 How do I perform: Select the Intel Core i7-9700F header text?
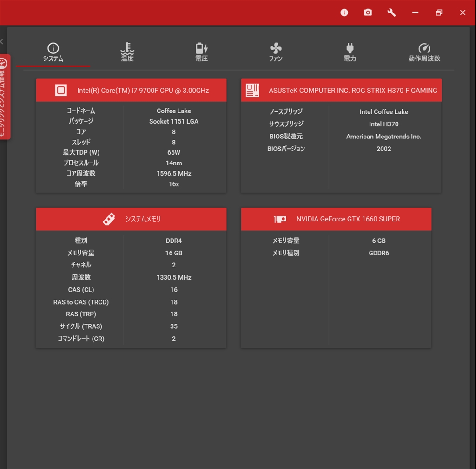(x=143, y=91)
